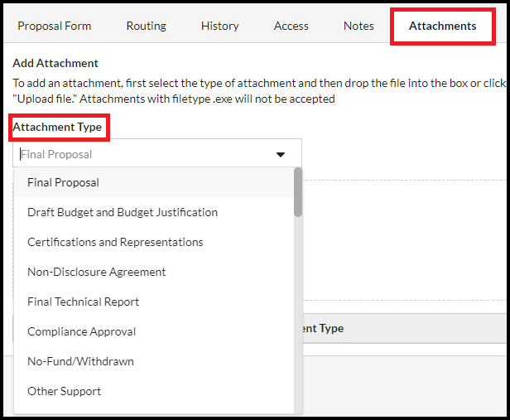Select Certifications and Representations option
This screenshot has height=420, width=510.
click(x=115, y=242)
